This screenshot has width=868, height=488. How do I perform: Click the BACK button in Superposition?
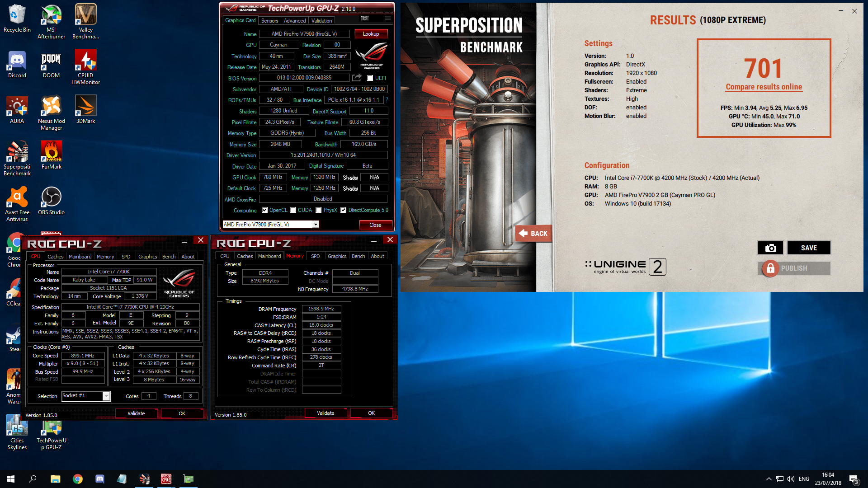click(x=533, y=233)
